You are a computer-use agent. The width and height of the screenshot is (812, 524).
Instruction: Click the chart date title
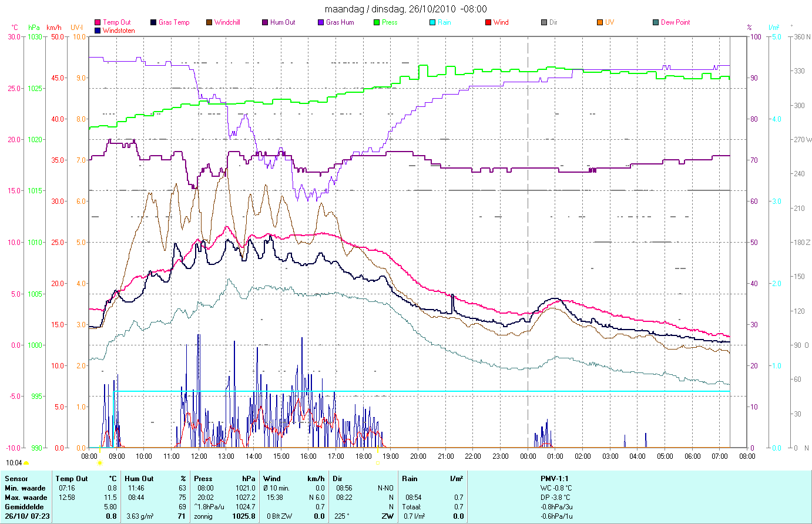pyautogui.click(x=406, y=9)
